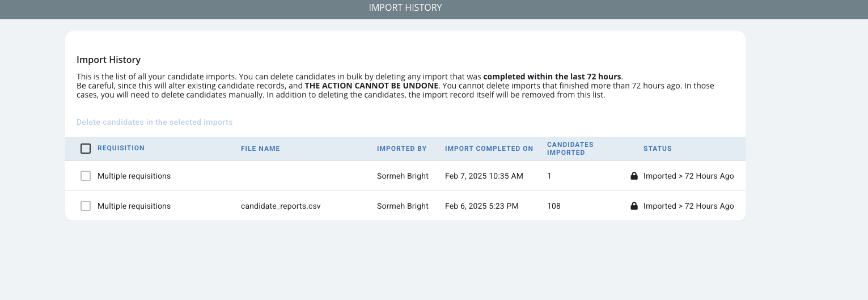Click the Import History section heading
This screenshot has width=868, height=300.
(x=108, y=60)
